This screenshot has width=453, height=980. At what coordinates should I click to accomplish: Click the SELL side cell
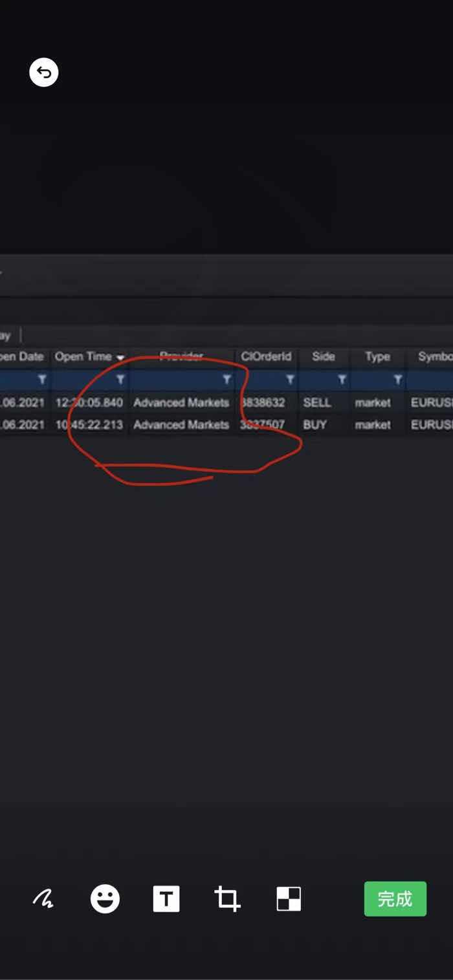(317, 402)
